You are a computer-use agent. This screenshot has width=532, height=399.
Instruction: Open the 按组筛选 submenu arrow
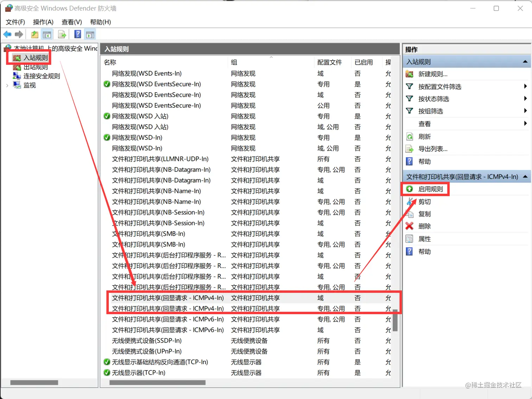click(x=525, y=111)
